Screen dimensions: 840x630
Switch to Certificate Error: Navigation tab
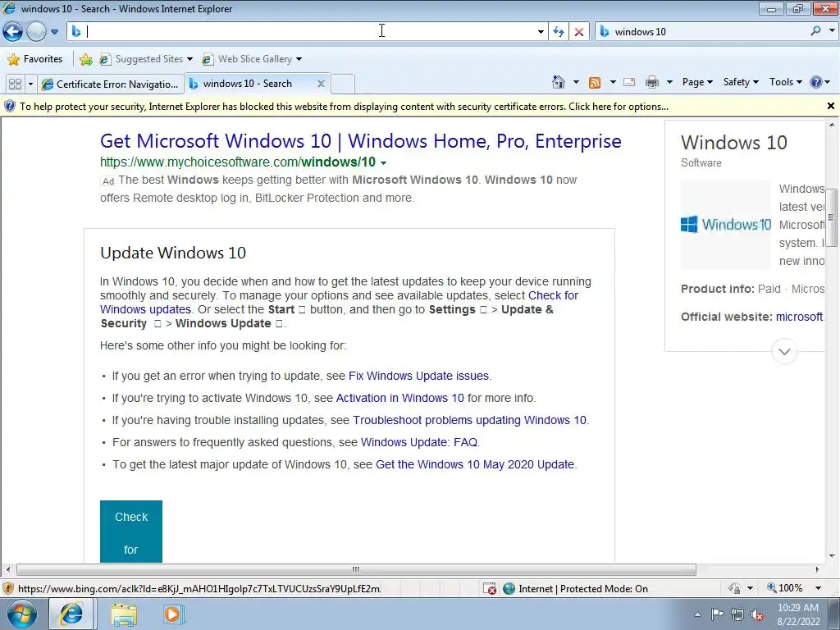click(111, 84)
